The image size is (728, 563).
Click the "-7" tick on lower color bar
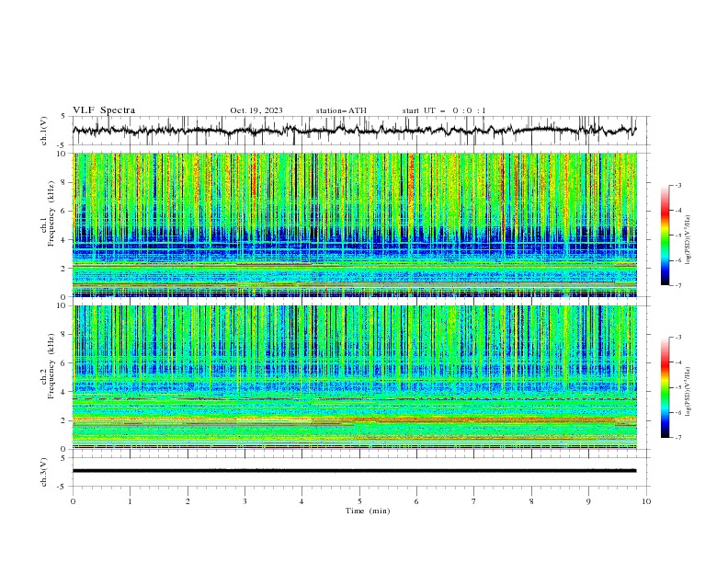(x=678, y=438)
